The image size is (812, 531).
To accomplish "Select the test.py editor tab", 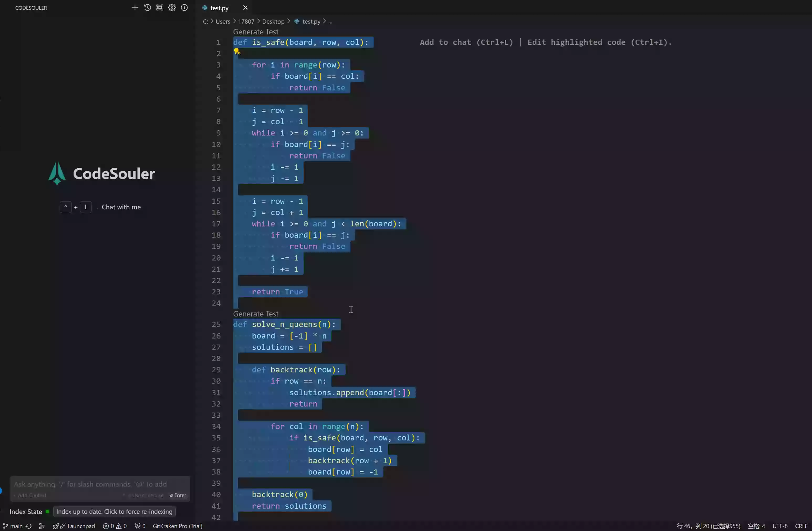I will pos(219,8).
